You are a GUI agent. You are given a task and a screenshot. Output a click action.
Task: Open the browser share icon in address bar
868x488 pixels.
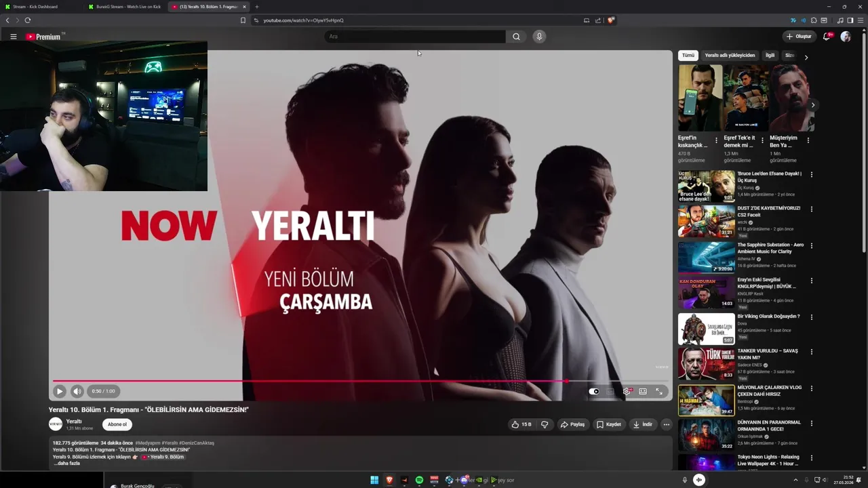598,20
